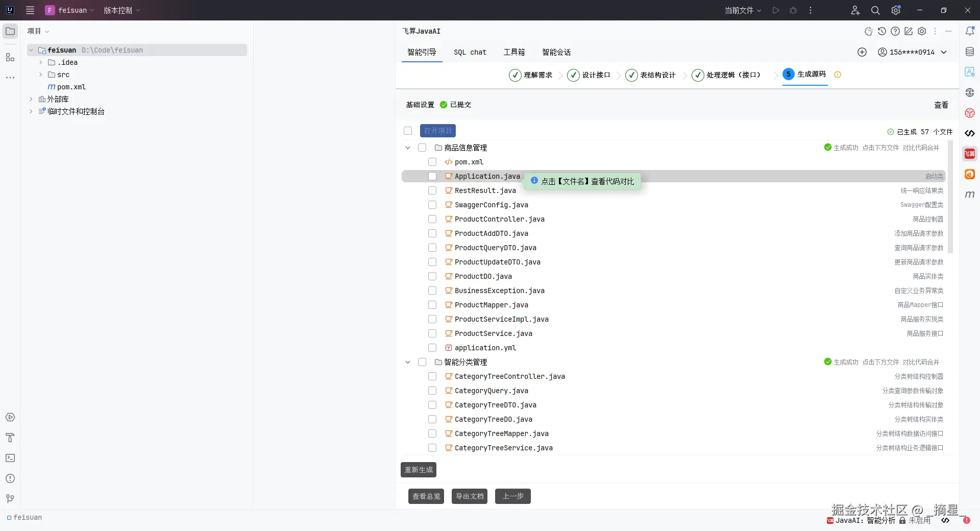
Task: Check the CategoryTreeService.java checkbox
Action: (432, 448)
